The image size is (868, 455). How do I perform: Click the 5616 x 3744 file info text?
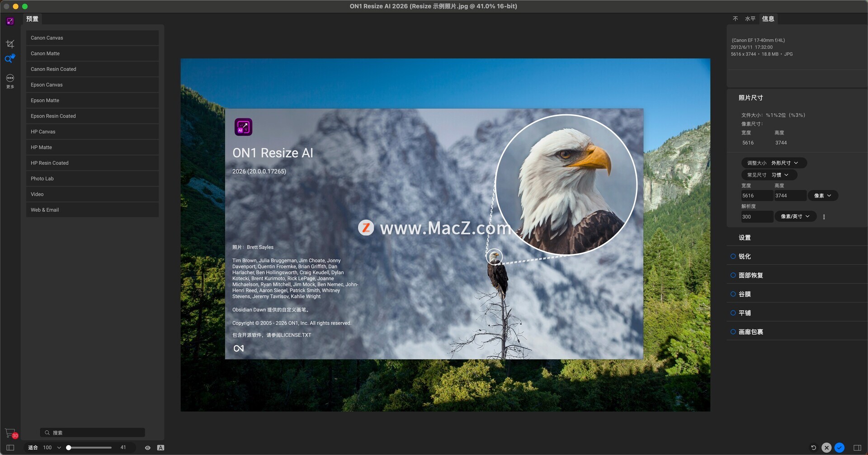click(743, 54)
